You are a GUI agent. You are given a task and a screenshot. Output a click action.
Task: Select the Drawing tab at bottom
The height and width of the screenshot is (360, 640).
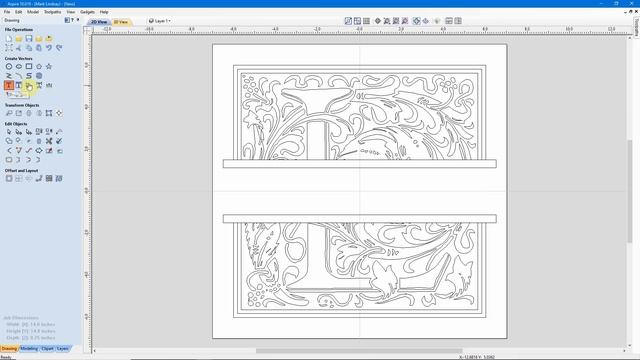[x=9, y=349]
